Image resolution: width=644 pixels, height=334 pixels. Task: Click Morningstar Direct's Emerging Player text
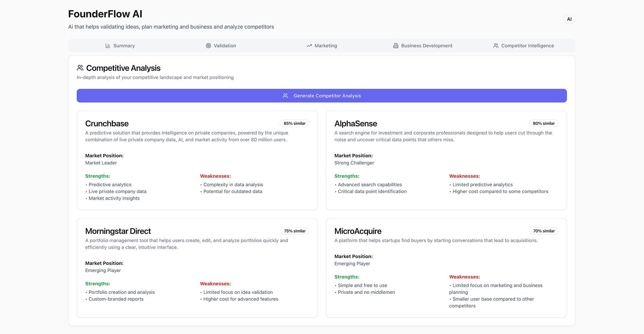click(x=103, y=270)
